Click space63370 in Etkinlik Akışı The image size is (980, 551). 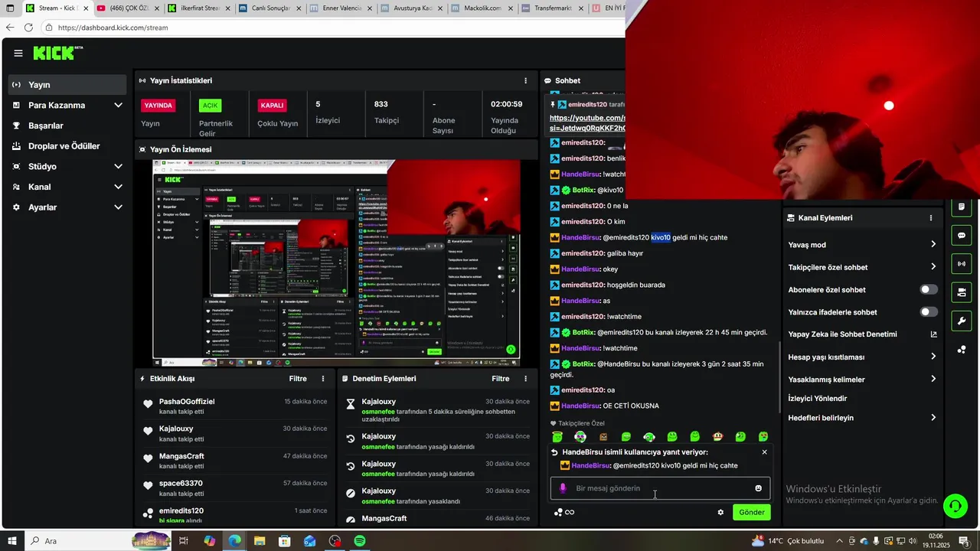(181, 484)
